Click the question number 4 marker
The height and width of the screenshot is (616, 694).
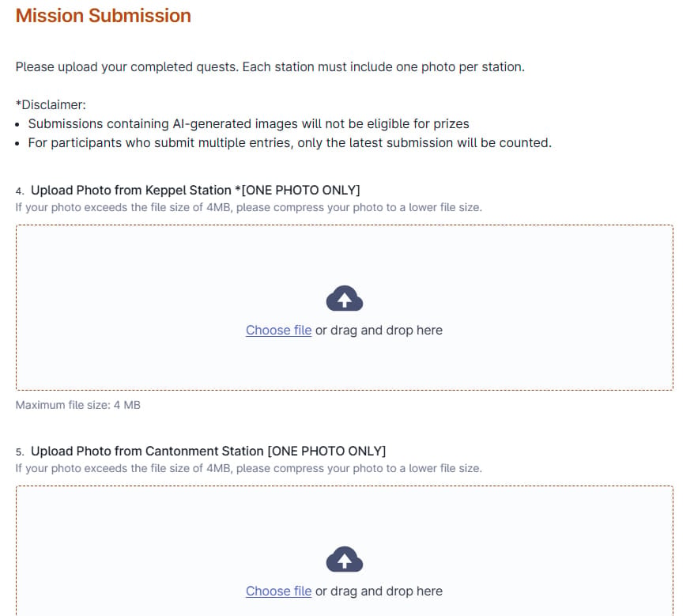pyautogui.click(x=20, y=191)
